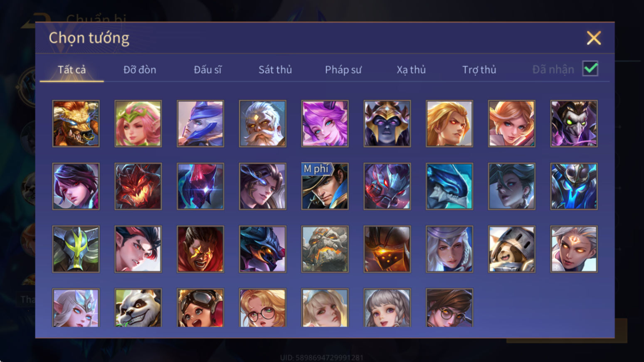Viewport: 644px width, 362px height.
Task: Choose the purple-haired girl hero portrait
Action: 325,123
